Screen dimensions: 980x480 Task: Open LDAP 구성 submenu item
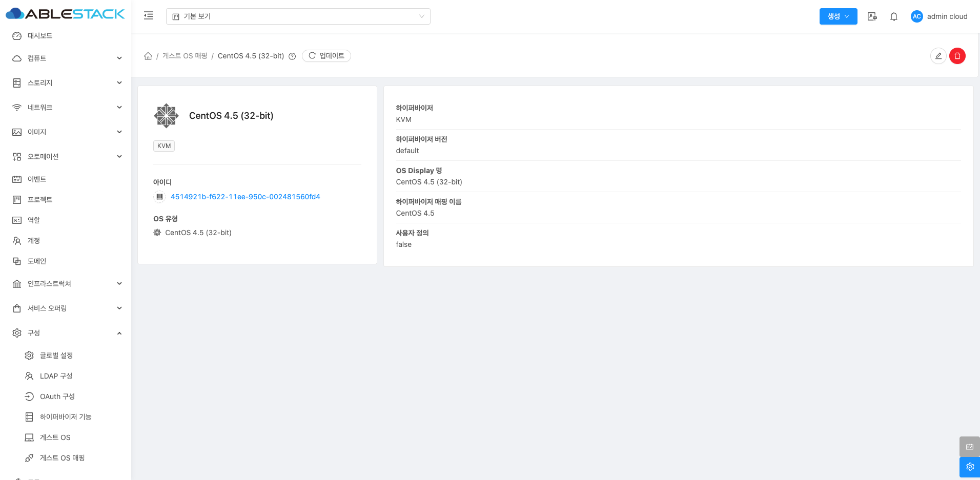[x=66, y=376]
